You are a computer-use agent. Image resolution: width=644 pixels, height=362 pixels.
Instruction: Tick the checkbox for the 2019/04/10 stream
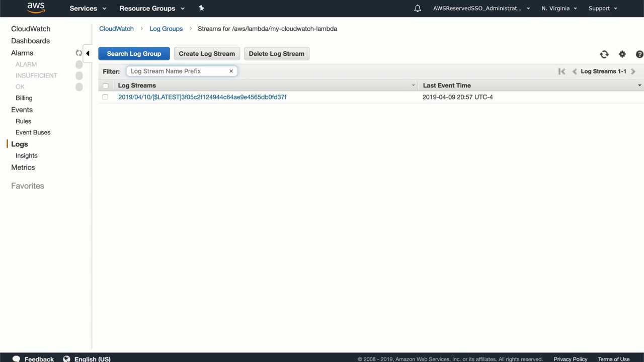105,97
